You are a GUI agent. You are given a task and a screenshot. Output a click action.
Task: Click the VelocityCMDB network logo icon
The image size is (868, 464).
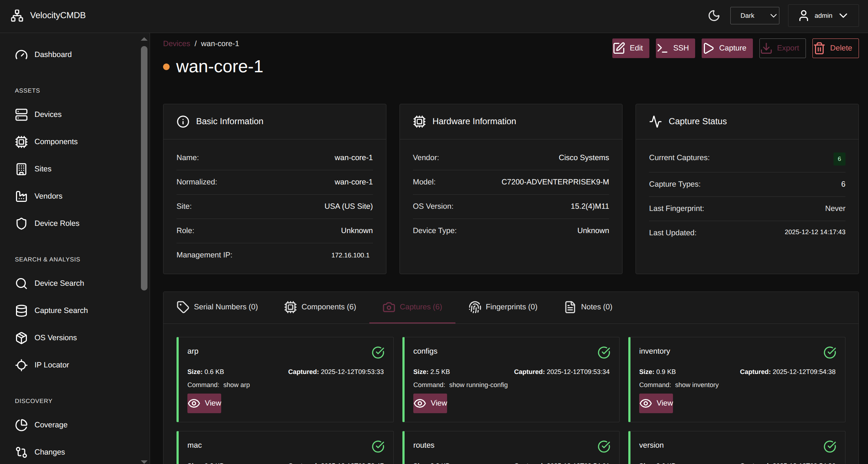tap(17, 16)
